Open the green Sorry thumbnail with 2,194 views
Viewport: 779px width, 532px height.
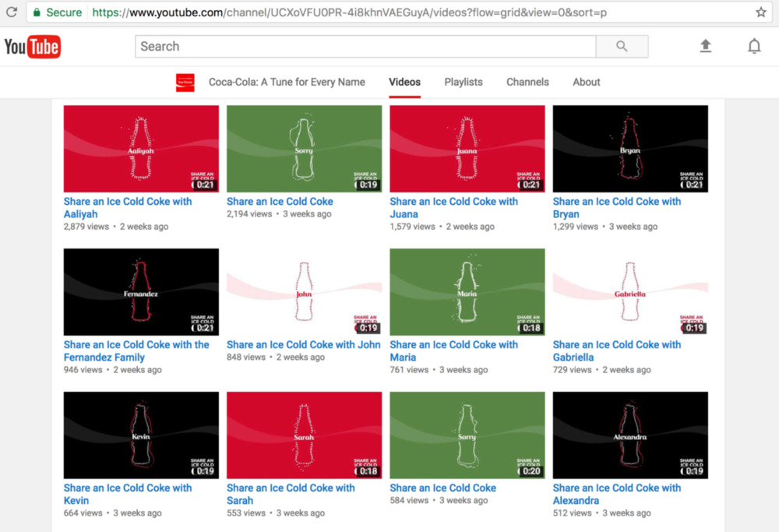pos(304,149)
